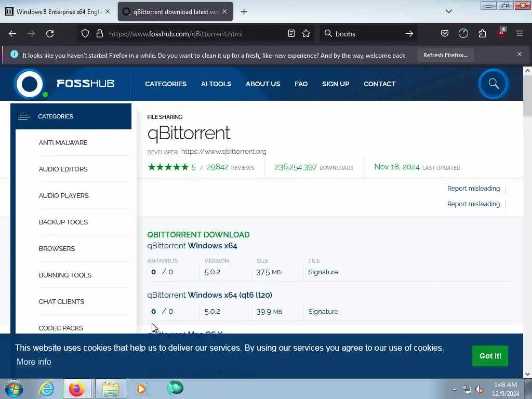Select the qBittorrent download tab
Screen dimensions: 532x399
tap(175, 11)
